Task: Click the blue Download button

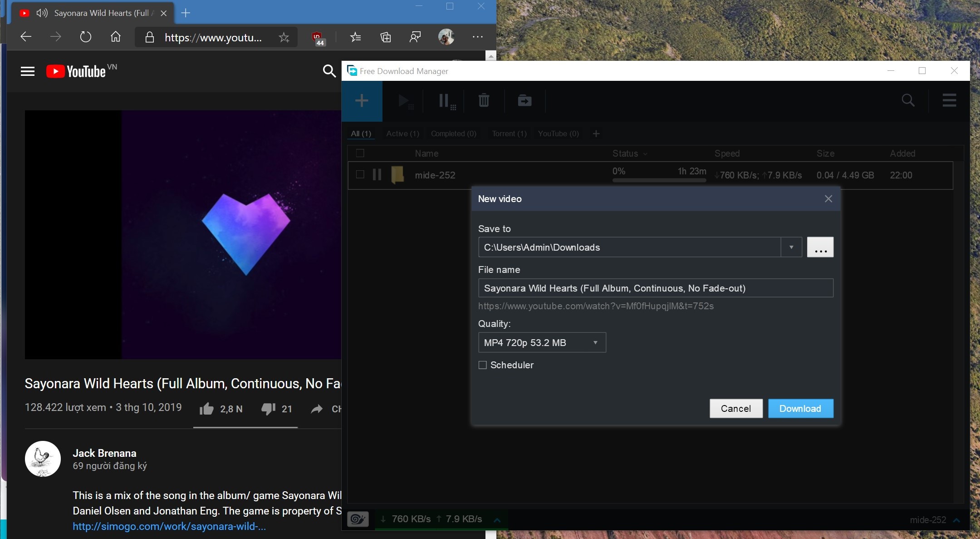Action: (x=800, y=408)
